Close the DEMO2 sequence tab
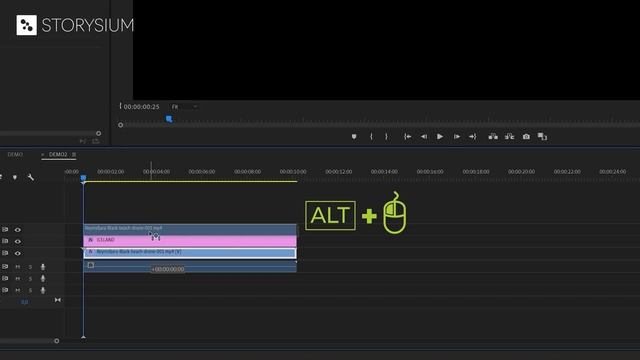This screenshot has height=360, width=640. [43, 154]
